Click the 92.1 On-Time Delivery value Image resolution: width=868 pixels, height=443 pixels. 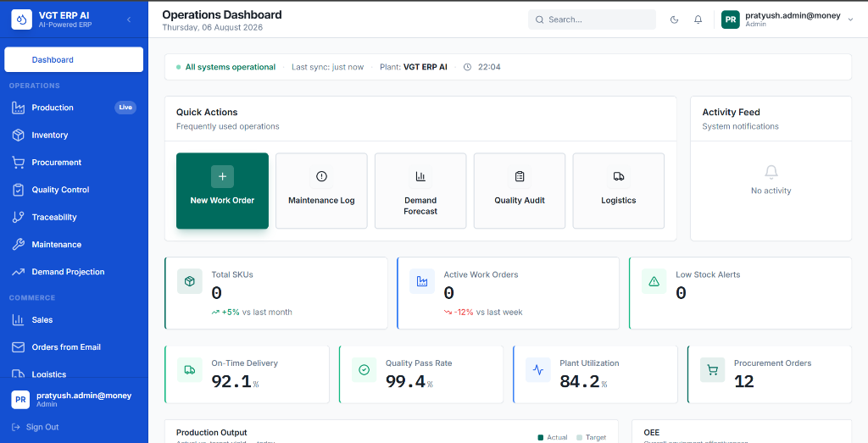point(231,381)
